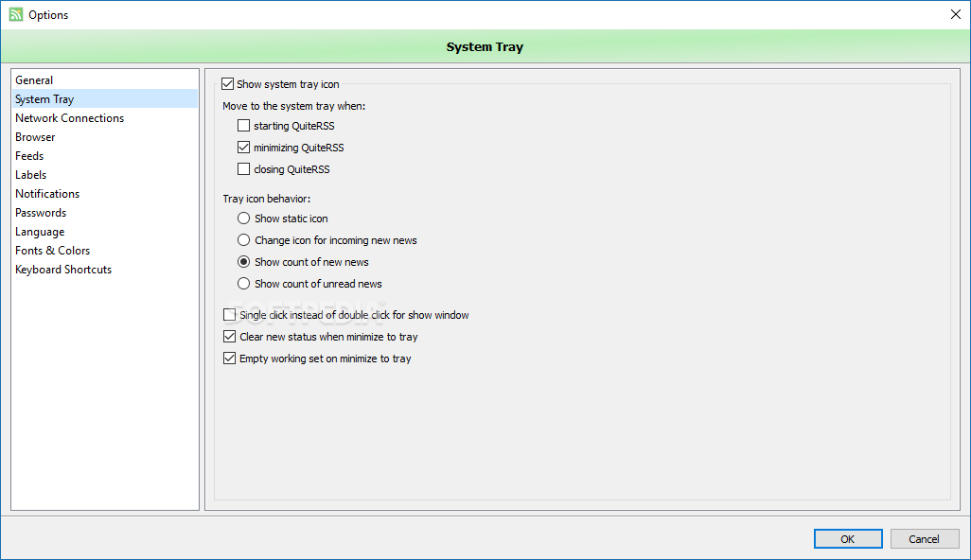Select Language in the options list
The width and height of the screenshot is (971, 560).
(x=105, y=232)
